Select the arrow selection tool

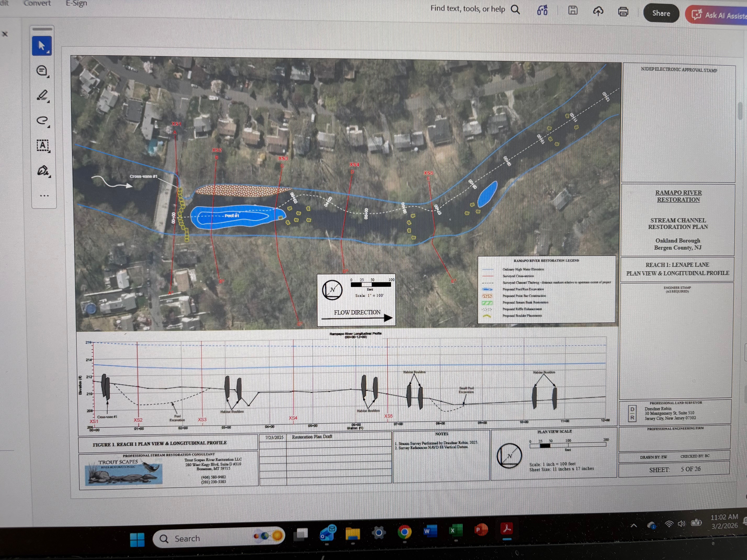click(x=42, y=46)
